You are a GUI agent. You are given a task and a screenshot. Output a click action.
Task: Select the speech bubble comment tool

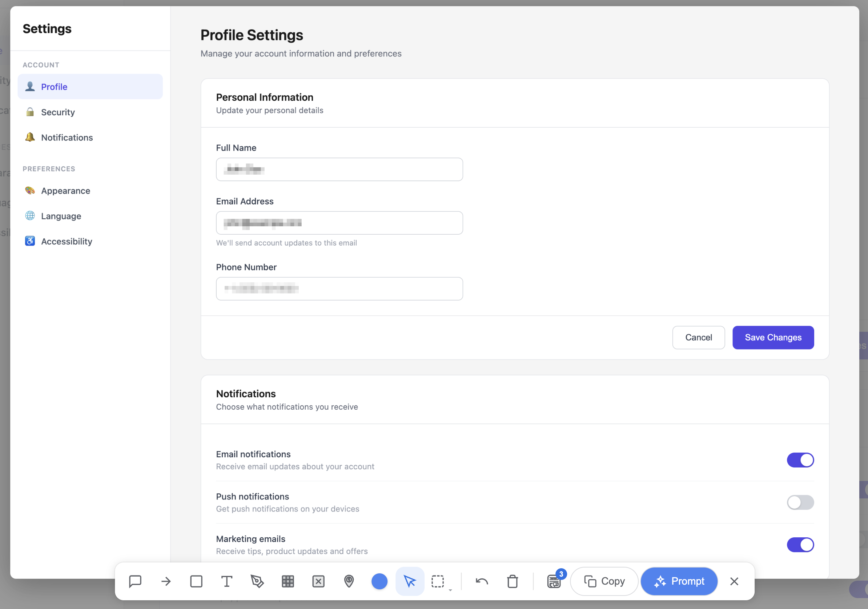(135, 581)
